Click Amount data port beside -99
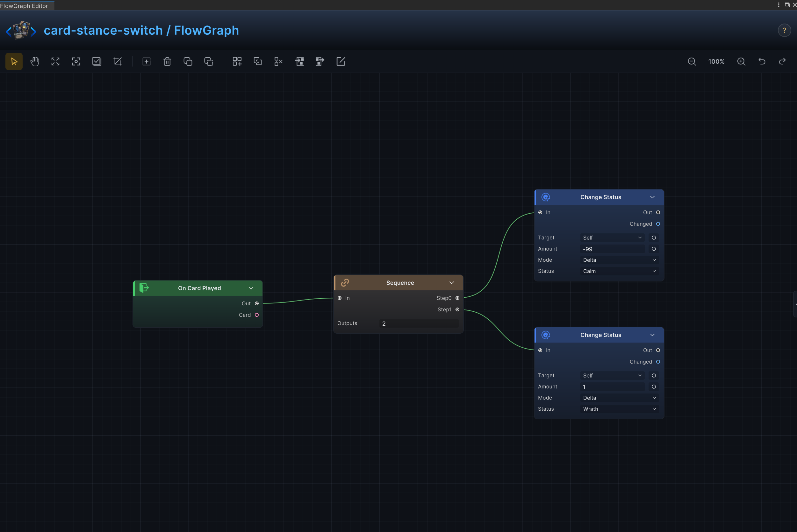The width and height of the screenshot is (797, 532). coord(653,249)
